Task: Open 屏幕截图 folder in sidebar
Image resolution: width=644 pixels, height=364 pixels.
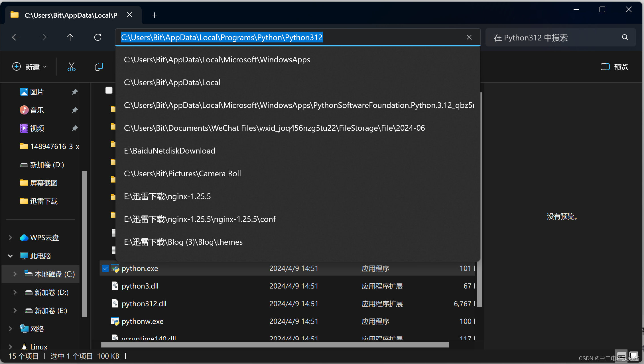Action: [x=44, y=183]
